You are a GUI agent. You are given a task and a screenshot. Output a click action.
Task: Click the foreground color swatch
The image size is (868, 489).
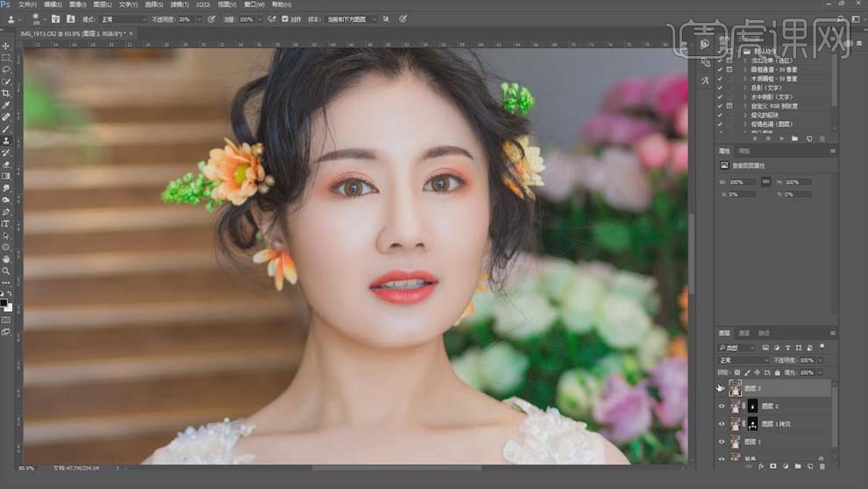(4, 303)
